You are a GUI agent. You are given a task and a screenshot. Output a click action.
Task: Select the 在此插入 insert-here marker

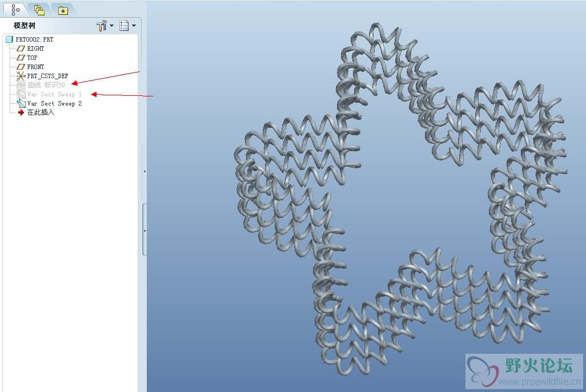[x=41, y=112]
